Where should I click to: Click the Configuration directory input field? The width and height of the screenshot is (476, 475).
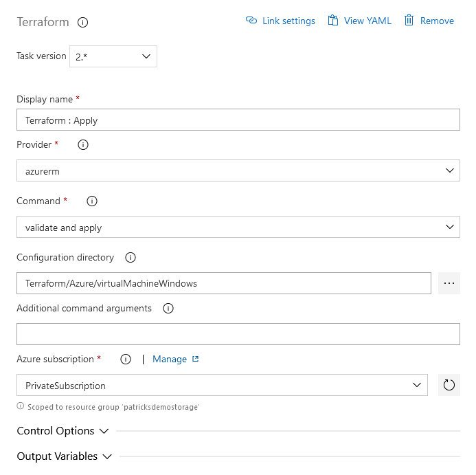click(x=224, y=283)
